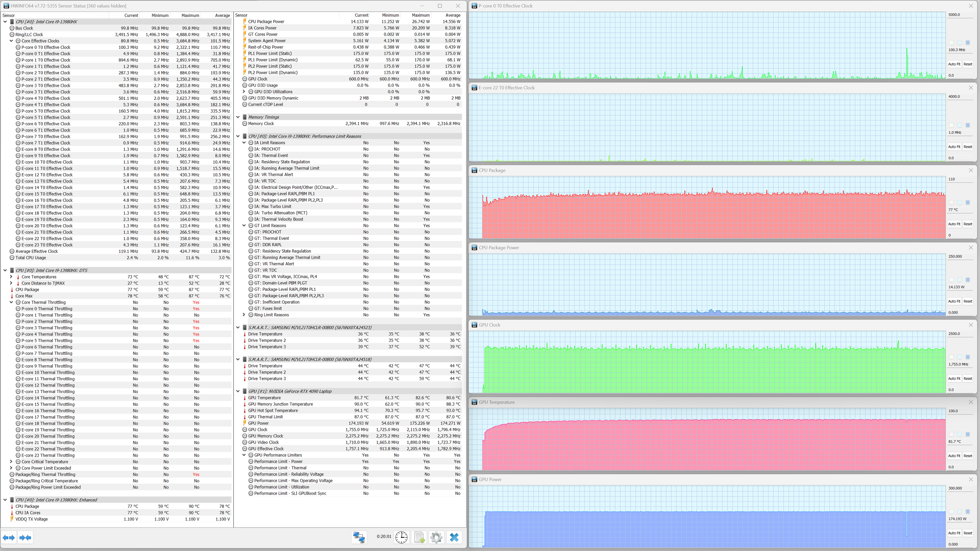The width and height of the screenshot is (980, 551).
Task: Collapse GPU Performance Limiters section
Action: (x=244, y=455)
